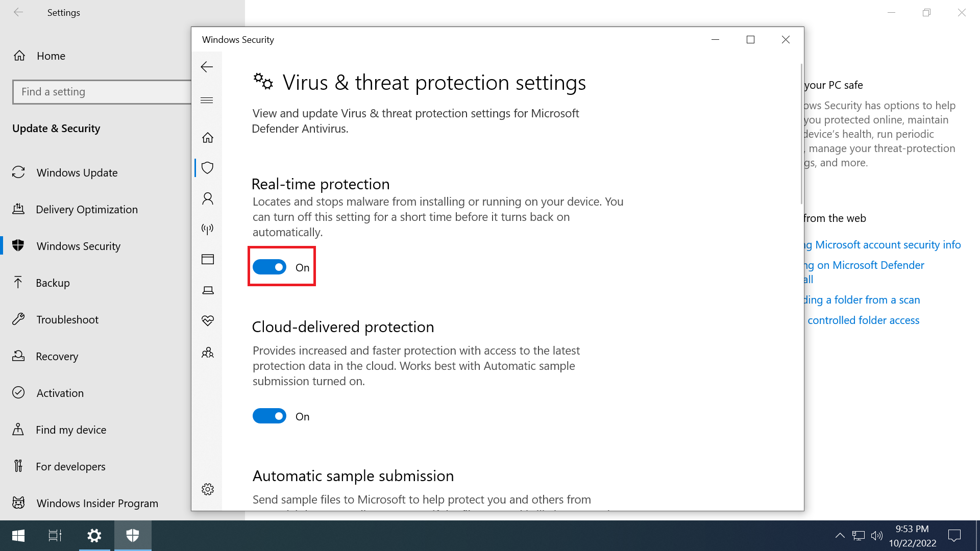Screen dimensions: 980x551
Task: Open Virus & threat protection shield icon
Action: 207,168
